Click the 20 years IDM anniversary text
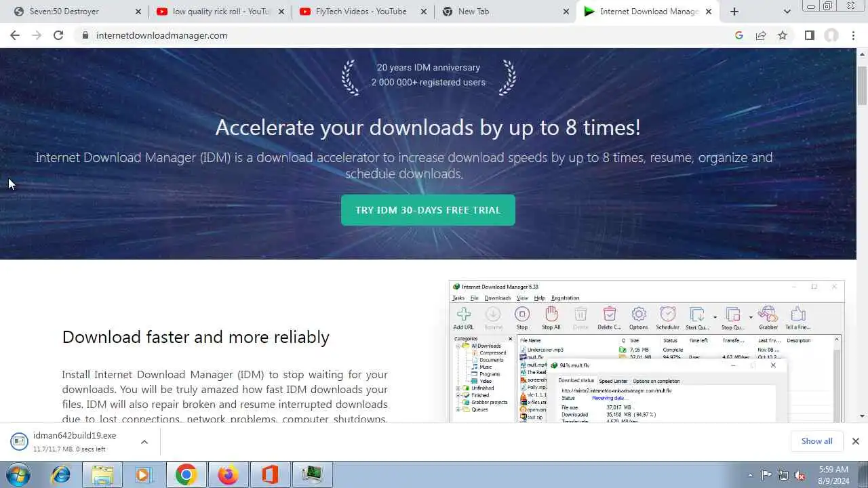This screenshot has height=488, width=868. pos(429,67)
